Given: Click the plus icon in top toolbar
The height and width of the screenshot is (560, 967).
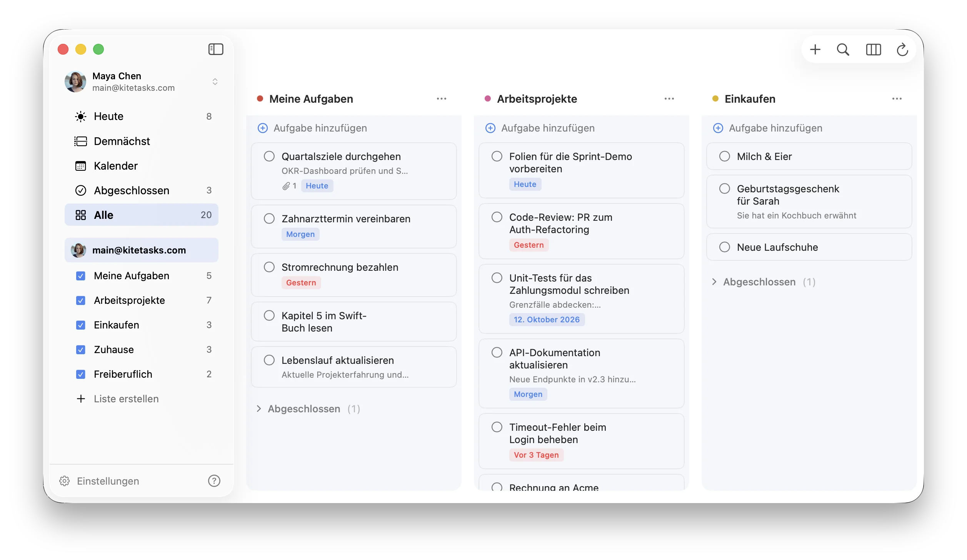Looking at the screenshot, I should [x=815, y=49].
